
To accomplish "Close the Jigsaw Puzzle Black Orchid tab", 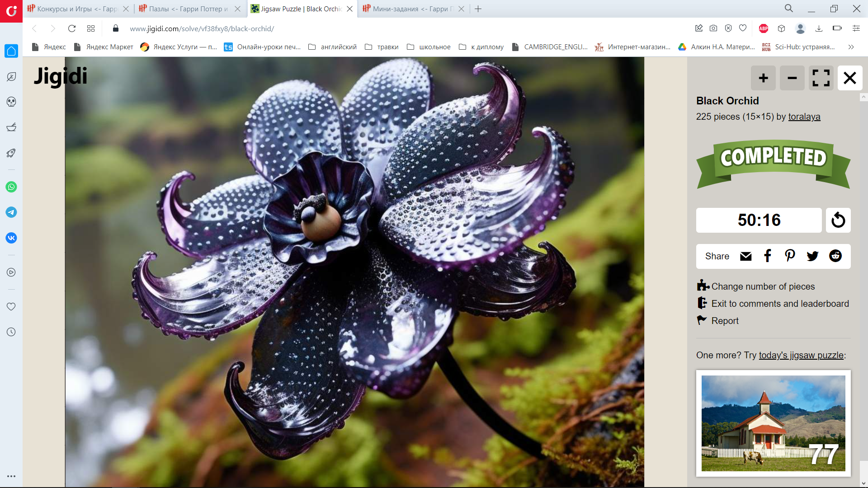I will 349,9.
